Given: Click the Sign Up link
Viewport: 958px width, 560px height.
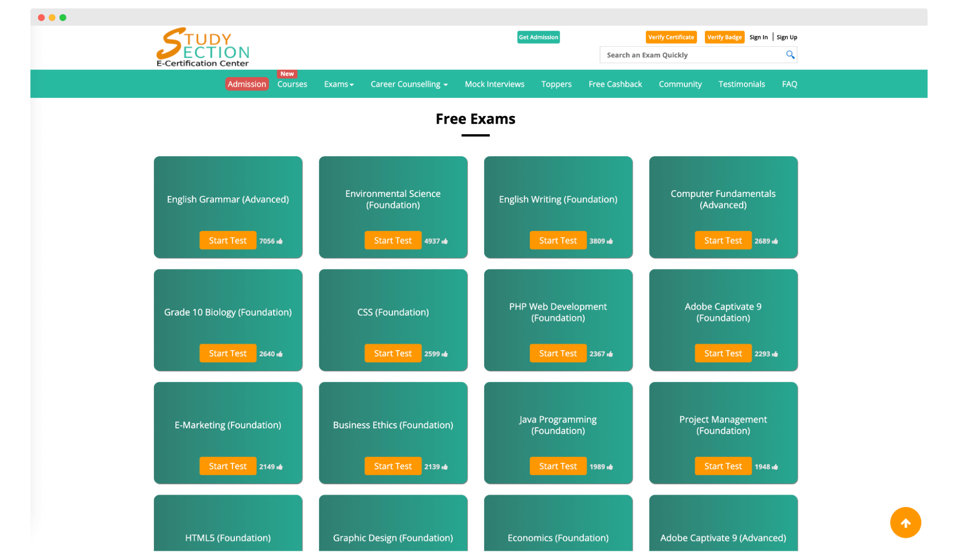Looking at the screenshot, I should point(786,37).
